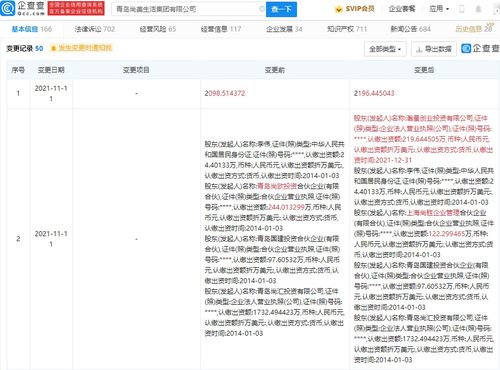The width and height of the screenshot is (500, 370).
Task: Click the 查一下 search button
Action: [281, 9]
